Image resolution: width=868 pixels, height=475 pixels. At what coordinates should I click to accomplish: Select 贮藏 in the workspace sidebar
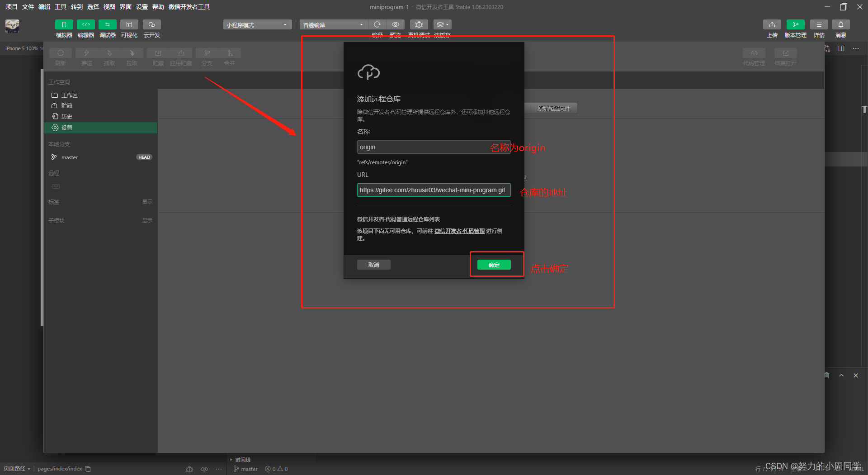[x=100, y=105]
